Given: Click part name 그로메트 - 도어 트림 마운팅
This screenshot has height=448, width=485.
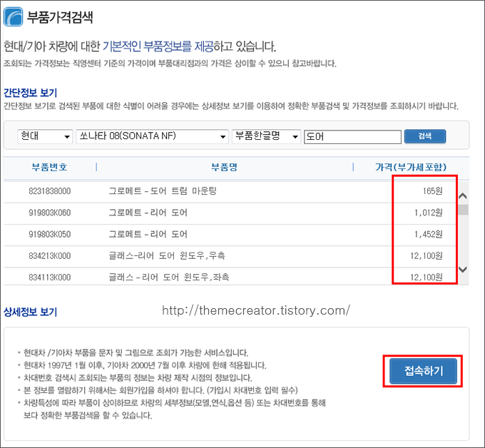Looking at the screenshot, I should pyautogui.click(x=163, y=191).
